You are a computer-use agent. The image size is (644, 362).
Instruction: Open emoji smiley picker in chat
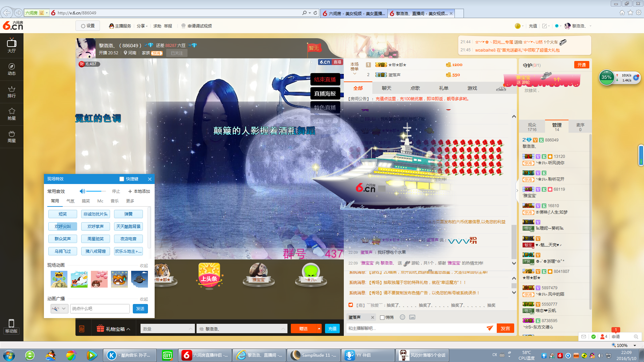click(x=402, y=317)
